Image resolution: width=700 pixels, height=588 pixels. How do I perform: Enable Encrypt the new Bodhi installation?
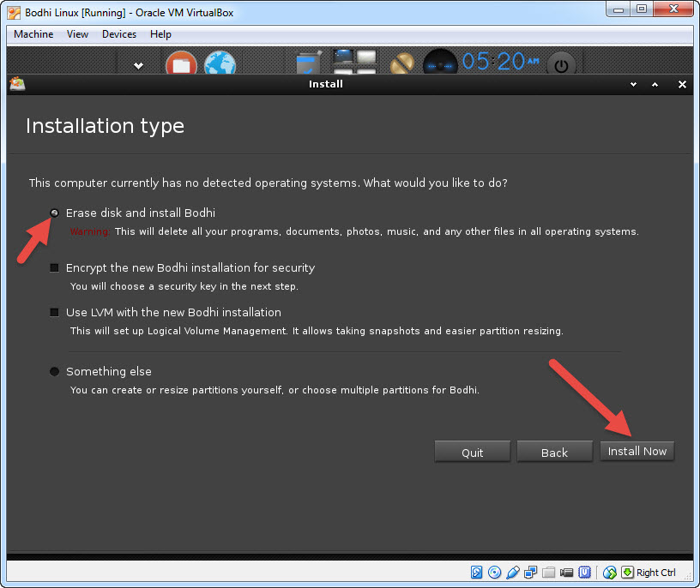pos(54,267)
